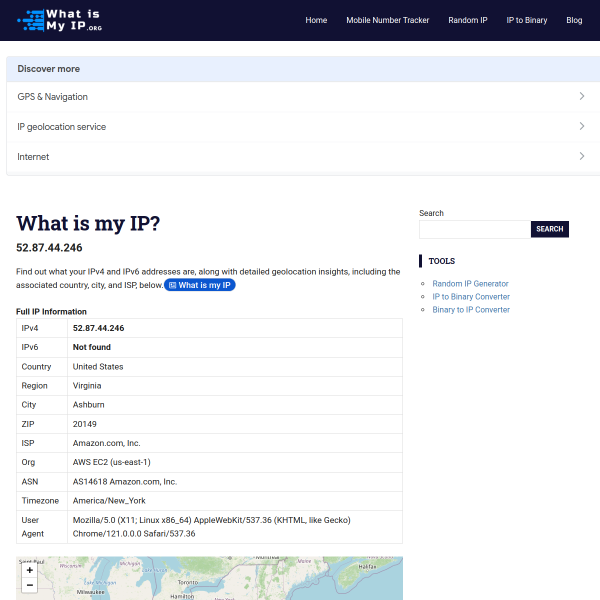600x600 pixels.
Task: Open Internet topic link
Action: [x=33, y=157]
